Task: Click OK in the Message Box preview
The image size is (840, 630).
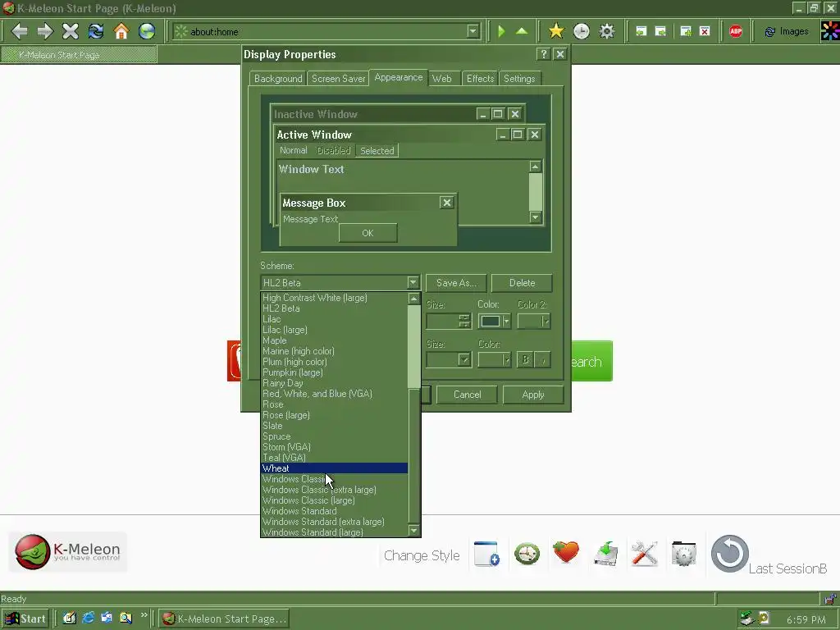Action: point(367,233)
